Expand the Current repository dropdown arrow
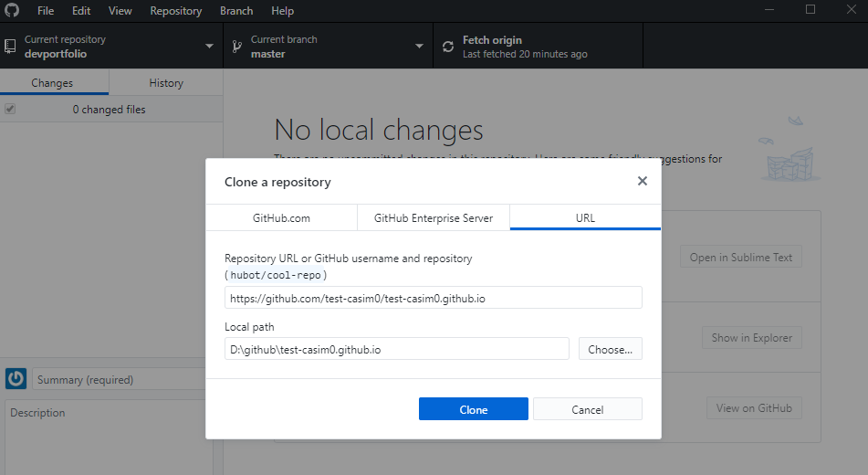 coord(209,46)
